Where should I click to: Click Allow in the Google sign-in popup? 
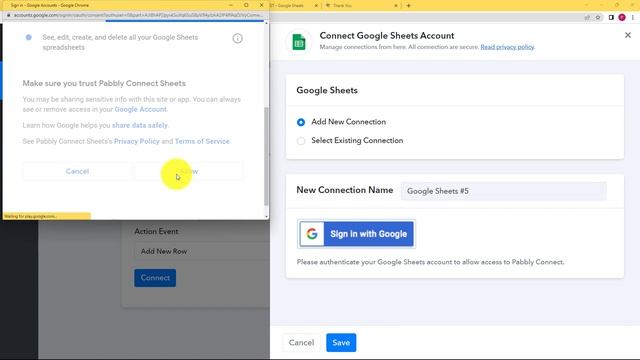(189, 171)
